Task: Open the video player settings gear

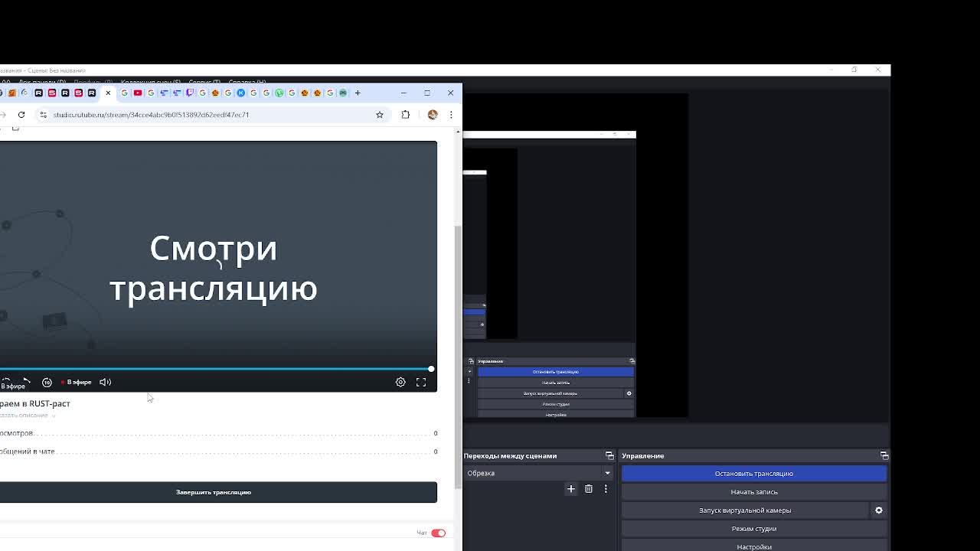Action: click(x=400, y=382)
